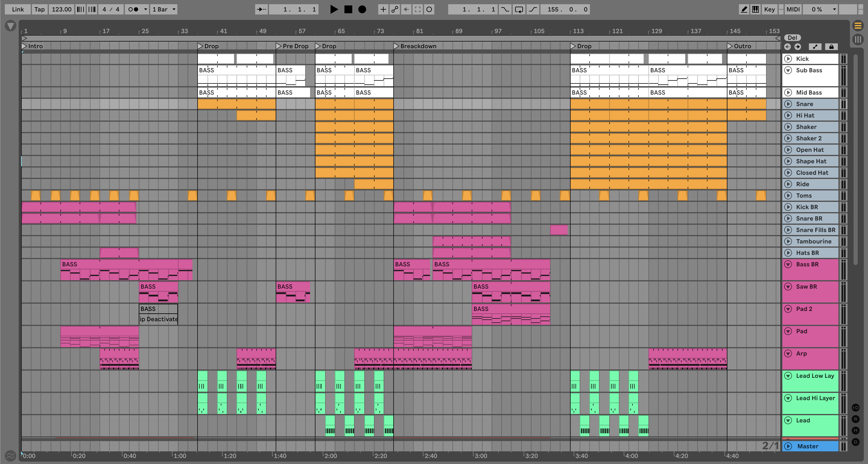Click the Stop transport button
The height and width of the screenshot is (464, 868).
point(348,9)
